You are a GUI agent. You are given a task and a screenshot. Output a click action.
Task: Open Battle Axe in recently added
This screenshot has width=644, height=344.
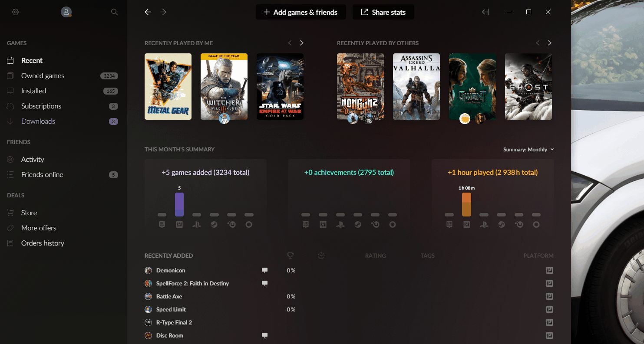coord(169,296)
